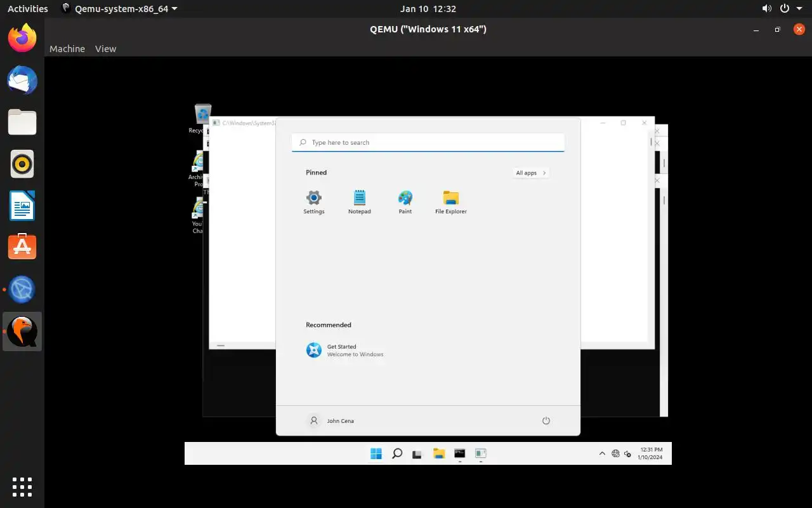This screenshot has height=508, width=812.
Task: Expand the All apps list
Action: point(531,173)
